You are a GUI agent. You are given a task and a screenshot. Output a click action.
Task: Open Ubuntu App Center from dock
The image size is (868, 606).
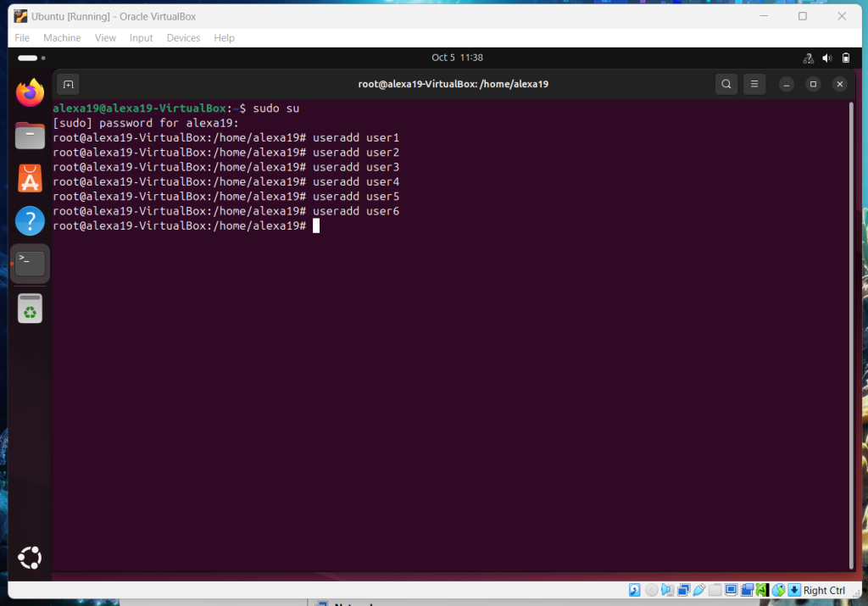click(30, 179)
